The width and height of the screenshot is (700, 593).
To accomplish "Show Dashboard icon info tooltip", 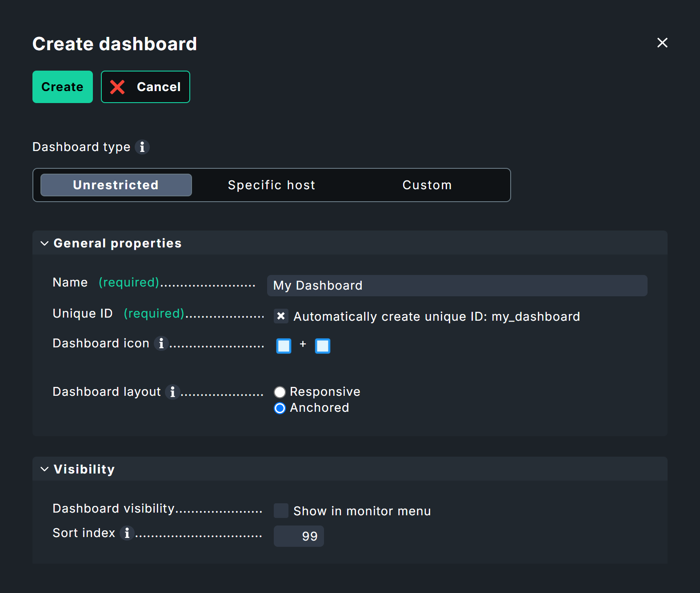I will [161, 343].
